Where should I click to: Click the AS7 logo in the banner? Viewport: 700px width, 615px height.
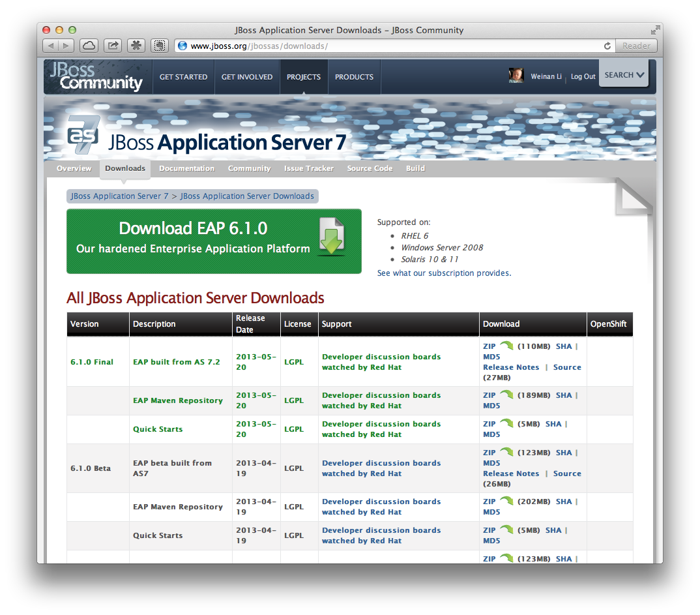click(x=83, y=135)
